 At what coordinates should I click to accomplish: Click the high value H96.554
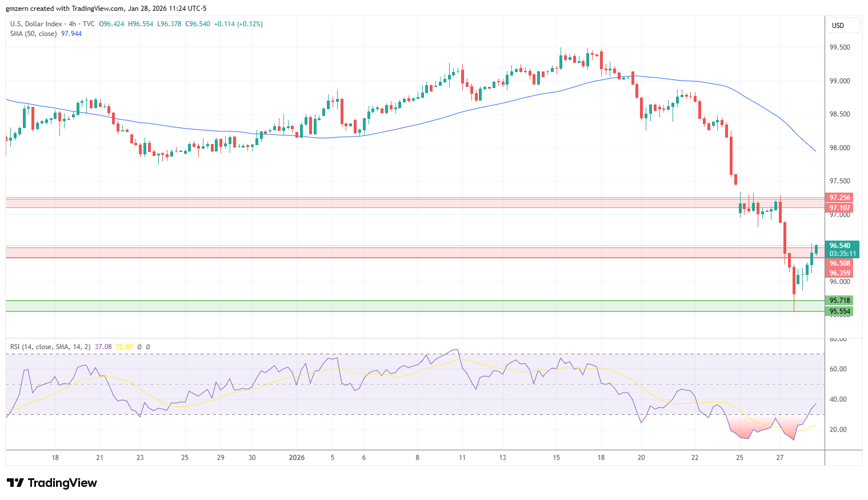(141, 24)
